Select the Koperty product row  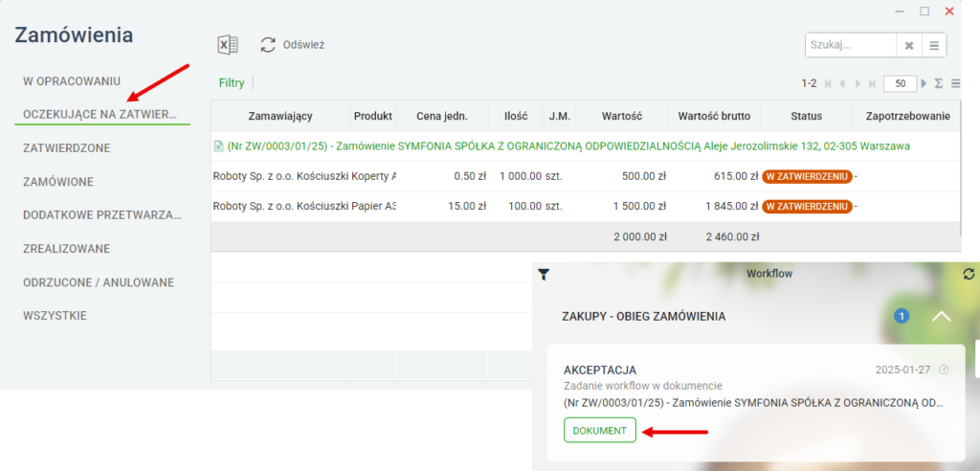586,176
